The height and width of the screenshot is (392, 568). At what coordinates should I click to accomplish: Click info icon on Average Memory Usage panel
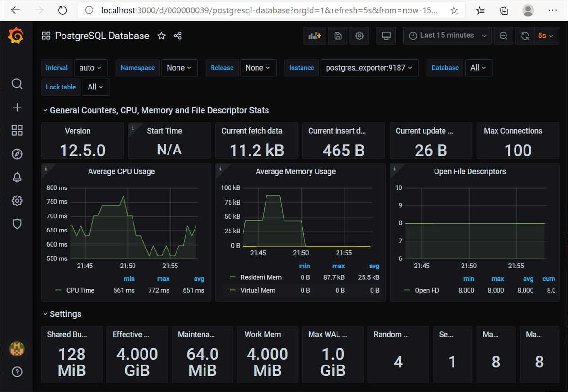tap(220, 169)
